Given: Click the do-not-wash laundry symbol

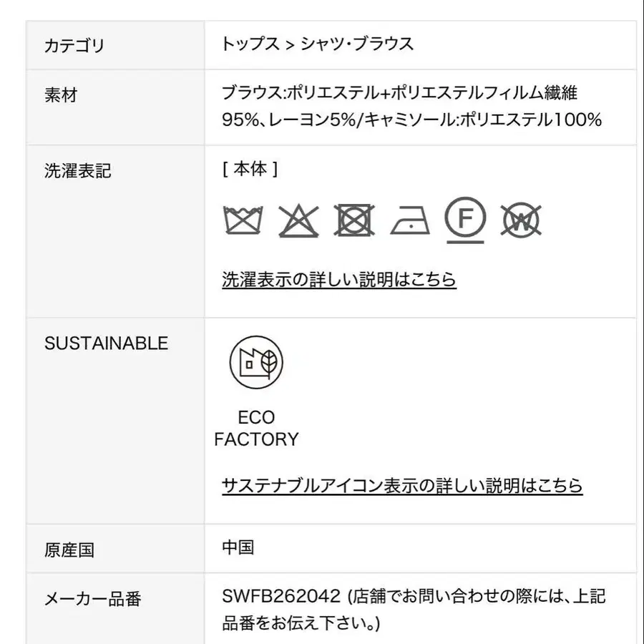Looking at the screenshot, I should [x=243, y=220].
